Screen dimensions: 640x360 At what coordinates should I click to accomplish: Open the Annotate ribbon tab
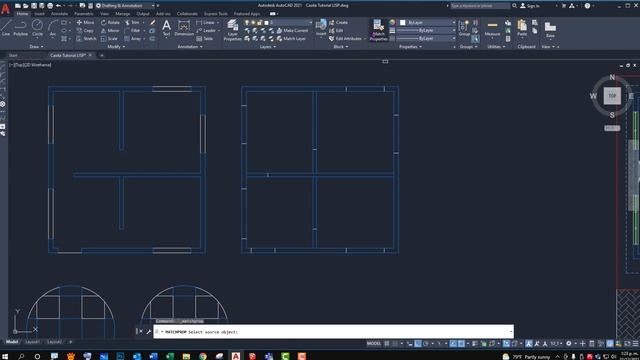coord(60,13)
